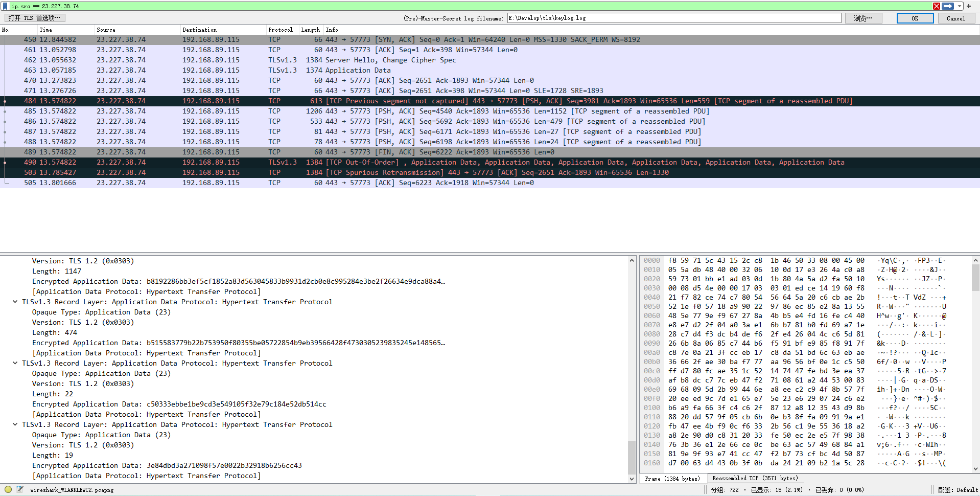Image resolution: width=980 pixels, height=496 pixels.
Task: Apply the display filter with blue arrow
Action: click(948, 6)
